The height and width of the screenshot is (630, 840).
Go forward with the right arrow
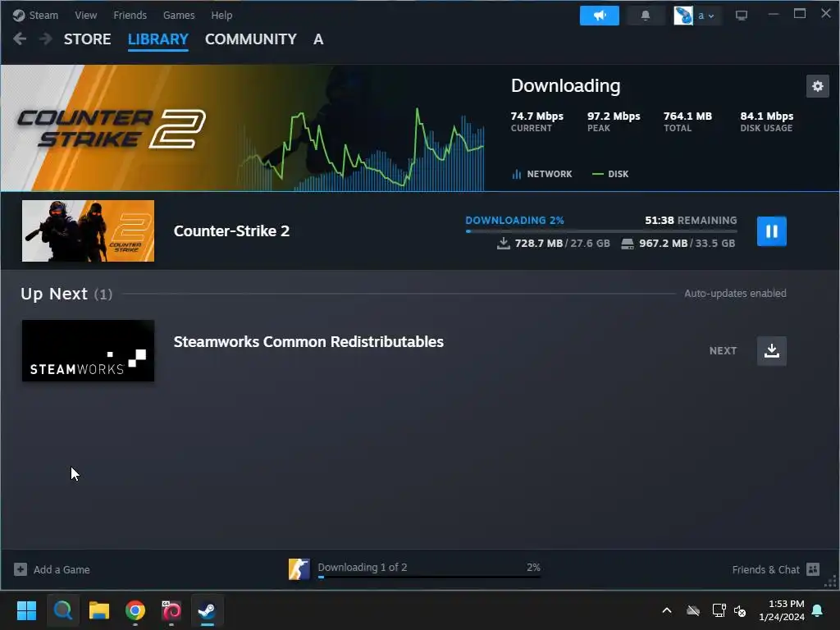46,39
